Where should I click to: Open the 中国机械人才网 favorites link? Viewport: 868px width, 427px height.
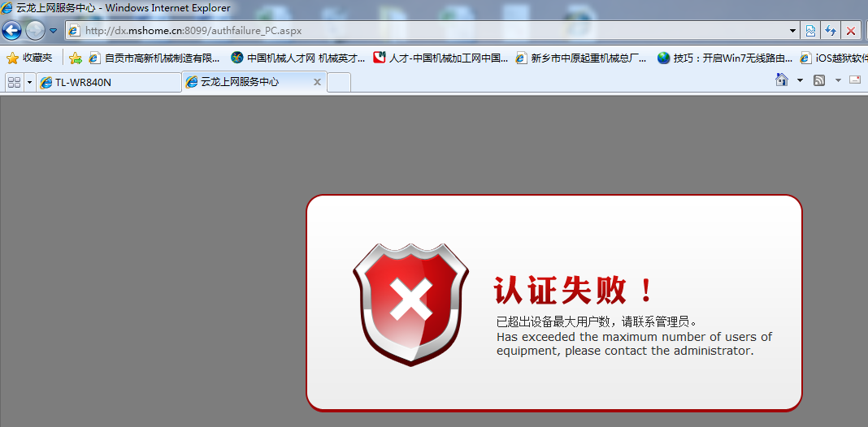(297, 58)
